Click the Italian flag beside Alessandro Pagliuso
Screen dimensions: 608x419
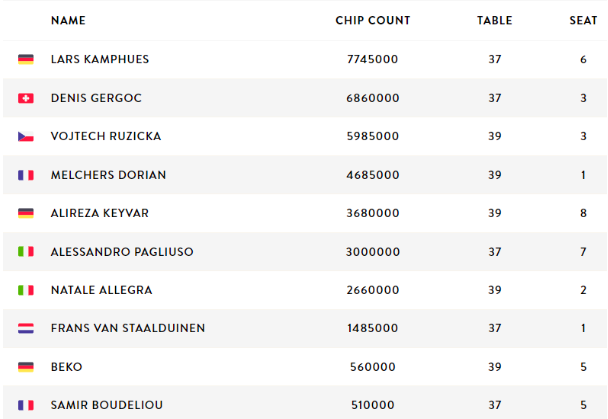click(x=26, y=252)
